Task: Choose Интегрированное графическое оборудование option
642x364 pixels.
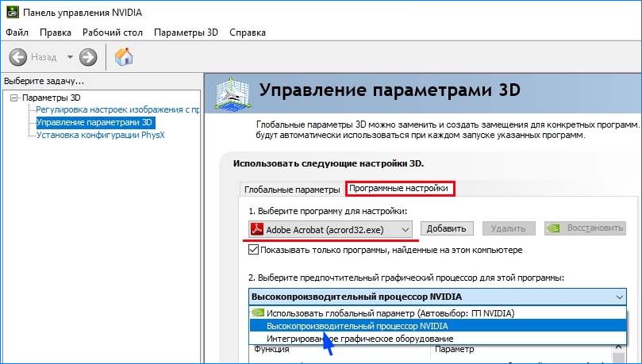Action: pyautogui.click(x=438, y=339)
